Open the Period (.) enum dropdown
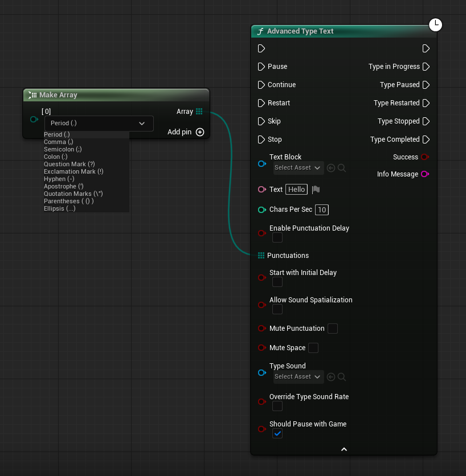 (99, 123)
